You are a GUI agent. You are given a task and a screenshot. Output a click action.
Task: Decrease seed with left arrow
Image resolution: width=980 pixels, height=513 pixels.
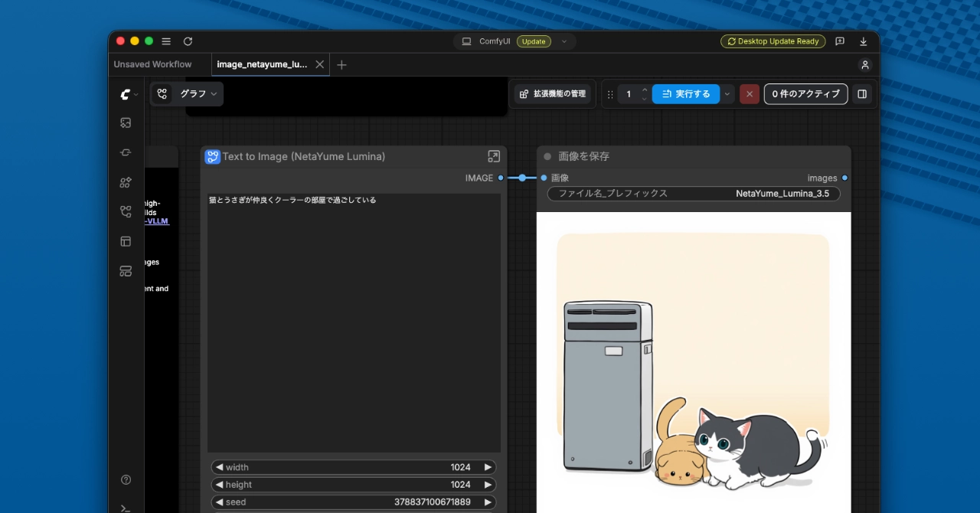point(219,502)
